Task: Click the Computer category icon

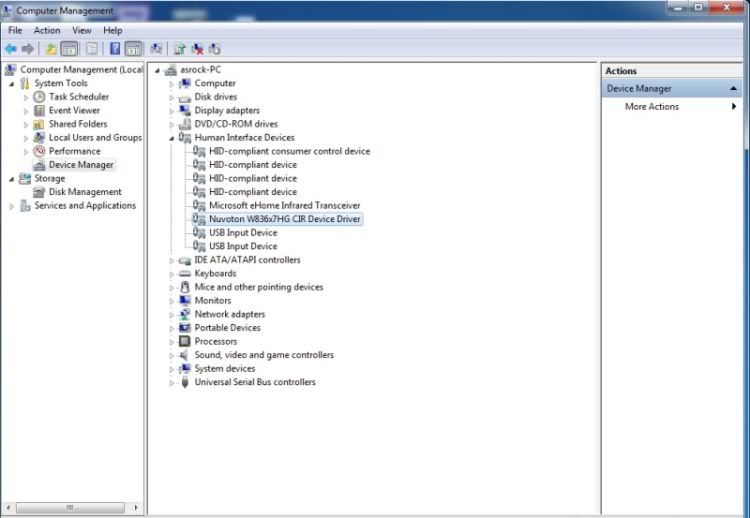Action: (x=185, y=83)
